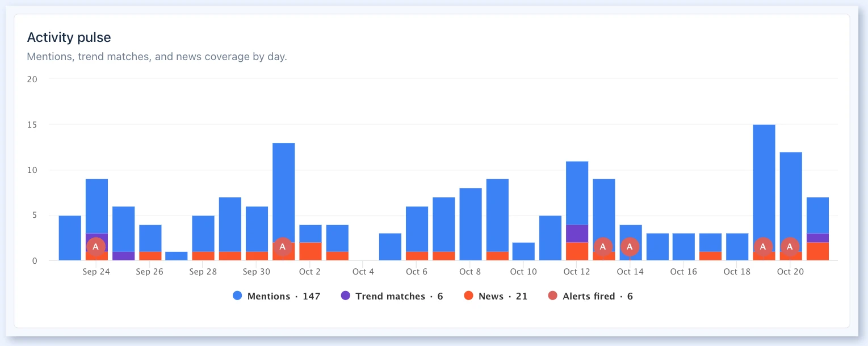Click the y-axis value "20"
Viewport: 868px width, 346px height.
click(32, 79)
